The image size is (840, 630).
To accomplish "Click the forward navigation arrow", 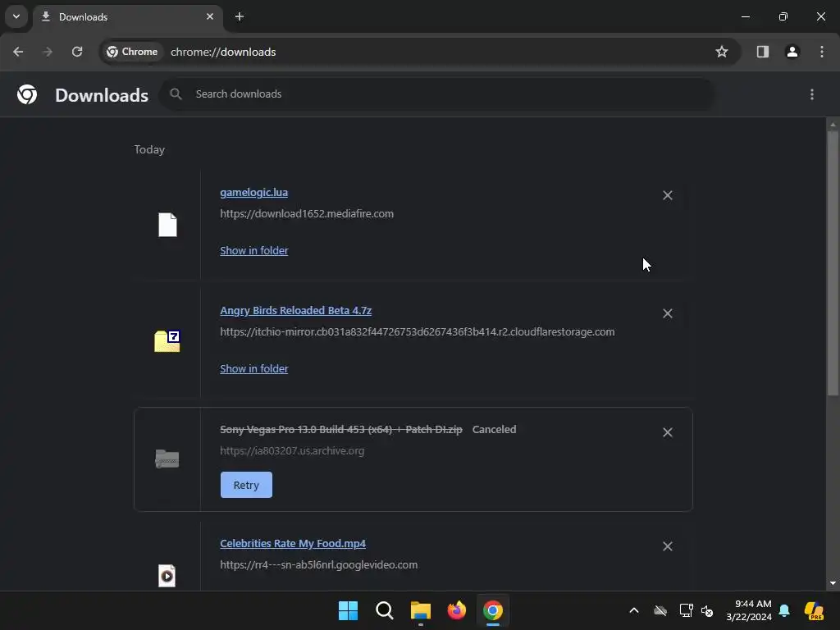I will (48, 52).
